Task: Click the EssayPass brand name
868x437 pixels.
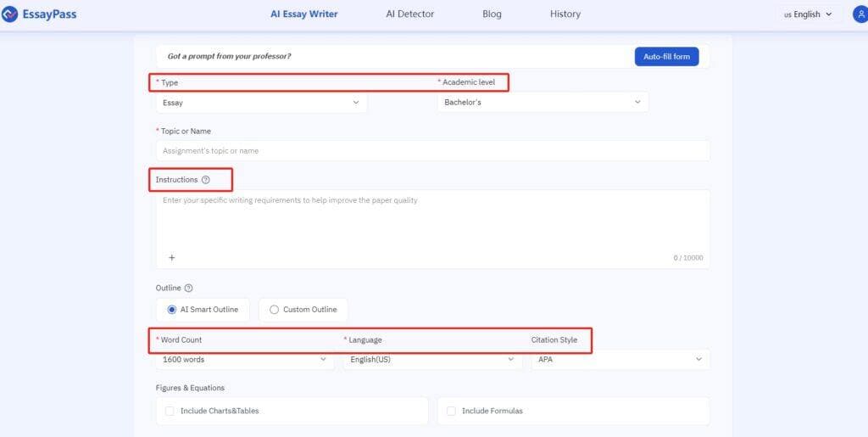Action: (x=49, y=14)
